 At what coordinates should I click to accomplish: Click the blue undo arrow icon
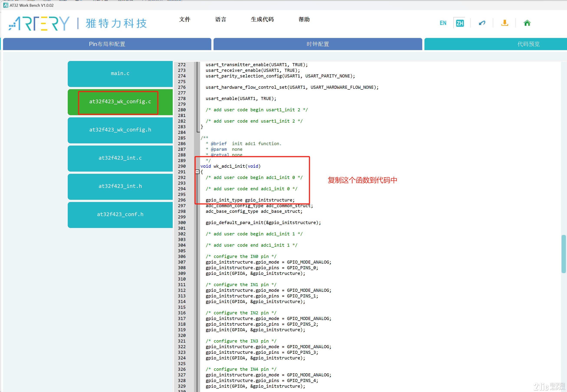pyautogui.click(x=482, y=23)
